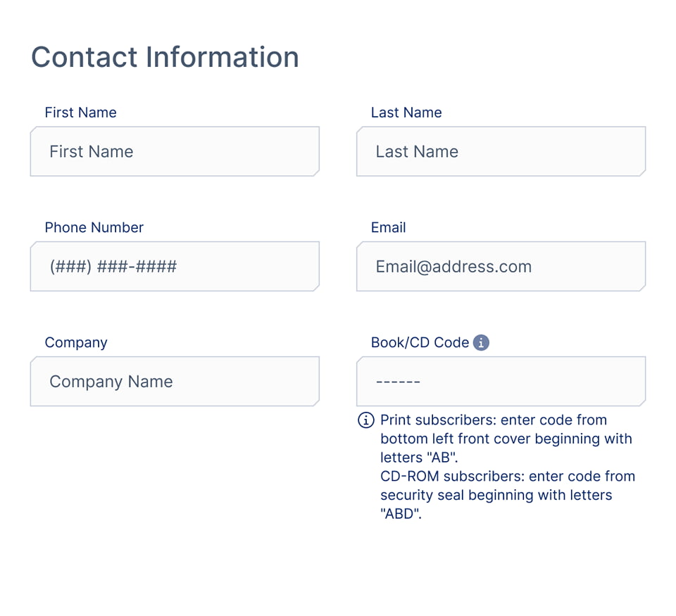The image size is (676, 616).
Task: Click the Print subscribers instruction text
Action: tap(493, 420)
